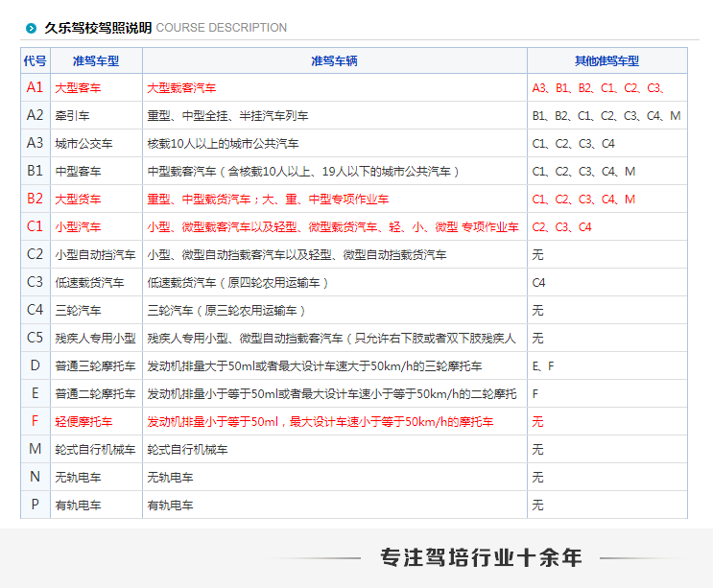This screenshot has height=588, width=713.
Task: Select the 代号 column header
Action: pos(35,60)
